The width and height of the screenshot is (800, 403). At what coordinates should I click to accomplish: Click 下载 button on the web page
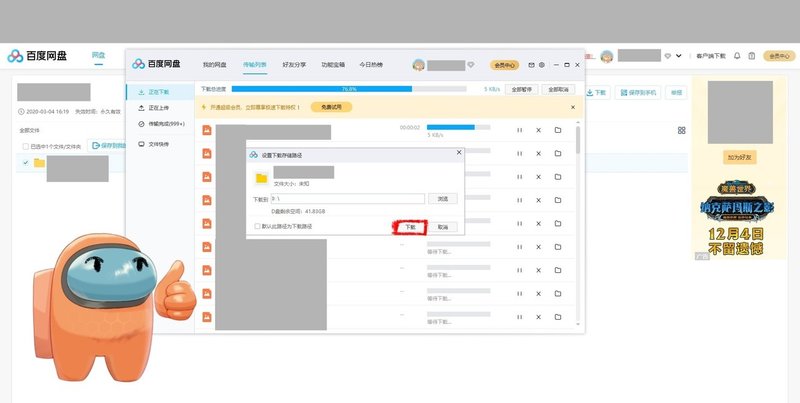click(596, 92)
